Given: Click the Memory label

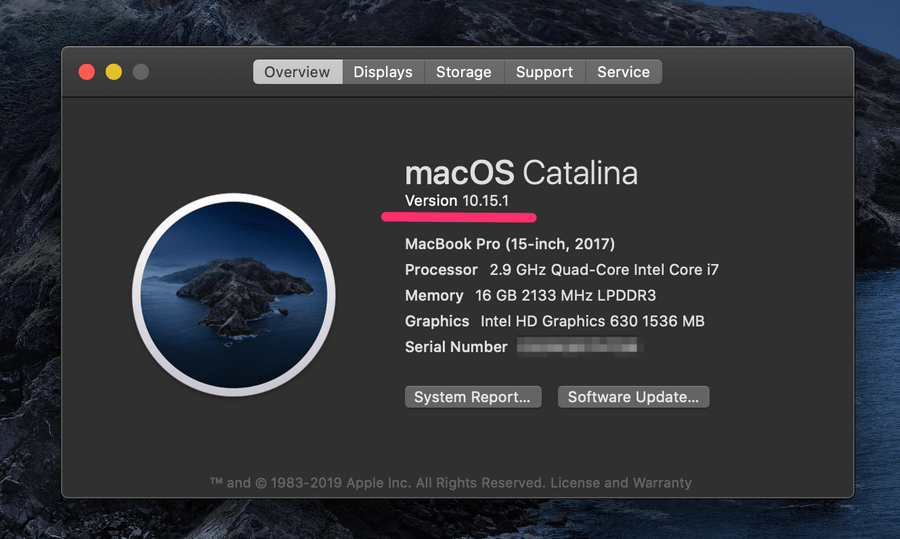Looking at the screenshot, I should coord(434,296).
